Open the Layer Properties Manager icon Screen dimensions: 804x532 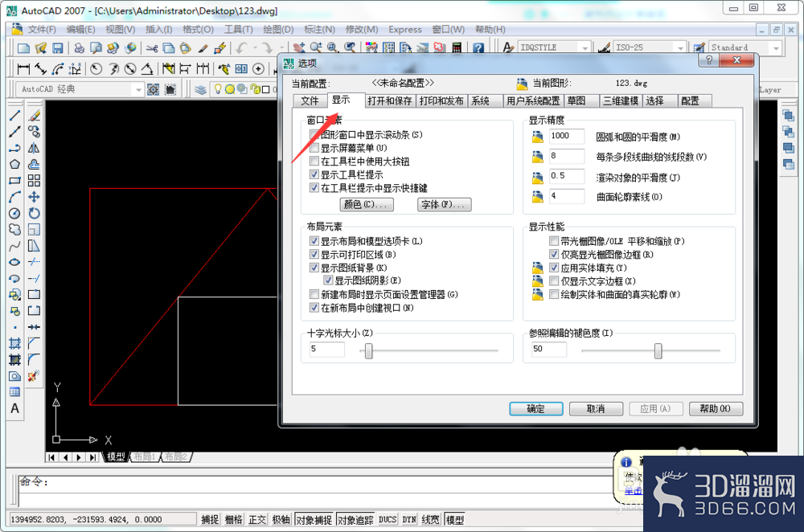tap(200, 90)
